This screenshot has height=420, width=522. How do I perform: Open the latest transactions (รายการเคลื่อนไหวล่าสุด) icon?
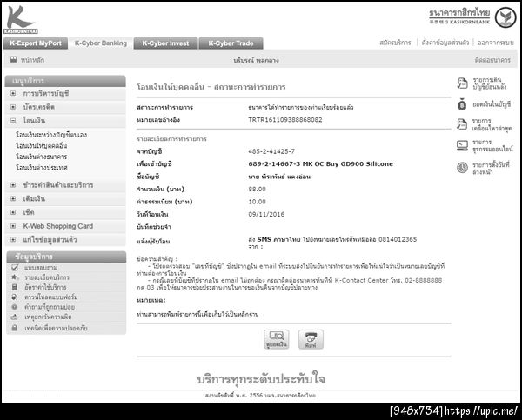[x=462, y=124]
